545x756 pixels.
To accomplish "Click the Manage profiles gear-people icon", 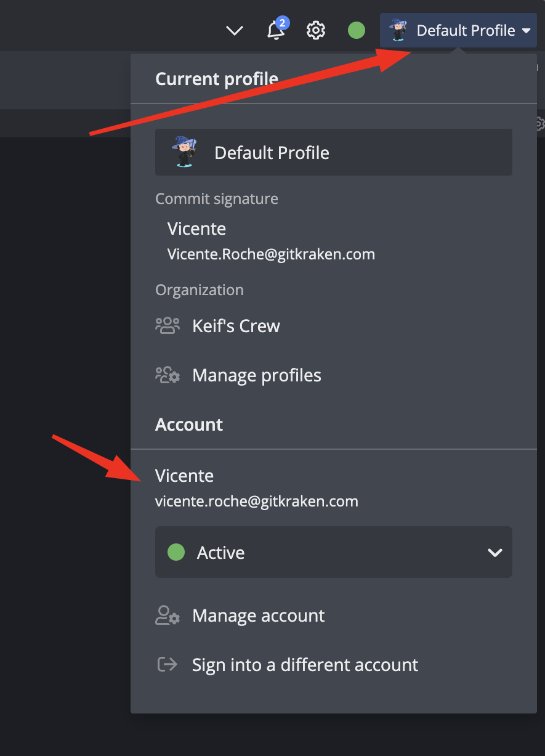I will pos(168,375).
